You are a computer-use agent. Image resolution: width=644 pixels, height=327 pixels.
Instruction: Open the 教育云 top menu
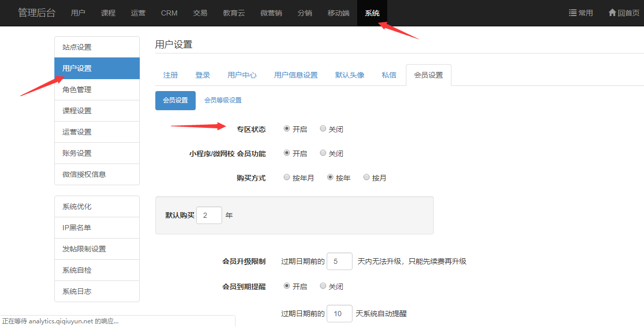(x=234, y=13)
